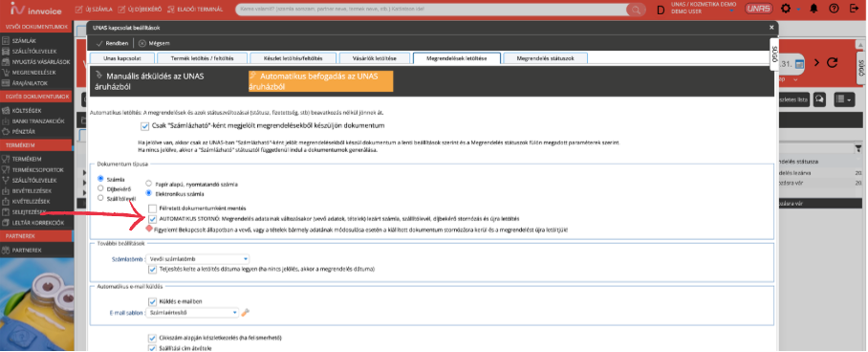
Task: Switch to Unas kapcsolat tab
Action: tap(122, 58)
